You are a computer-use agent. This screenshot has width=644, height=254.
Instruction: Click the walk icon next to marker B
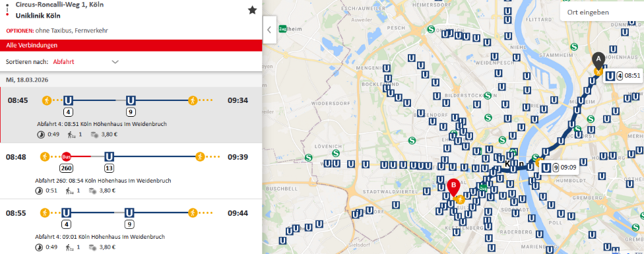(x=460, y=200)
